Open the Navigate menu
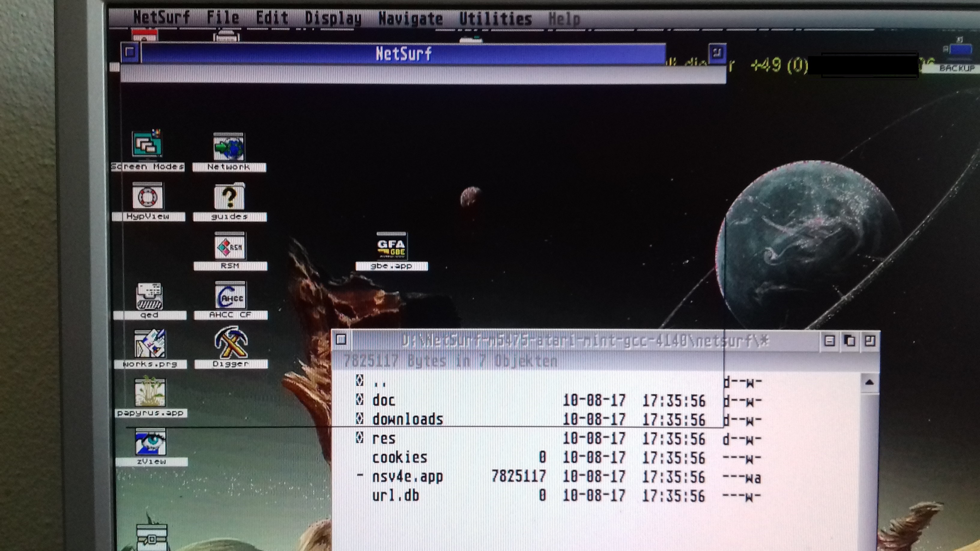980x551 pixels. 410,19
